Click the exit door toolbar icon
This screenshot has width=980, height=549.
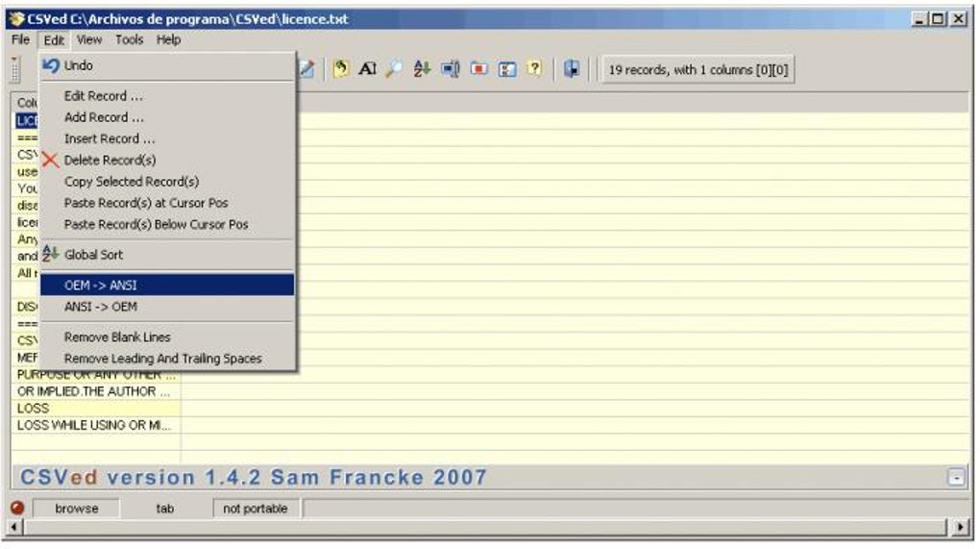coord(572,69)
